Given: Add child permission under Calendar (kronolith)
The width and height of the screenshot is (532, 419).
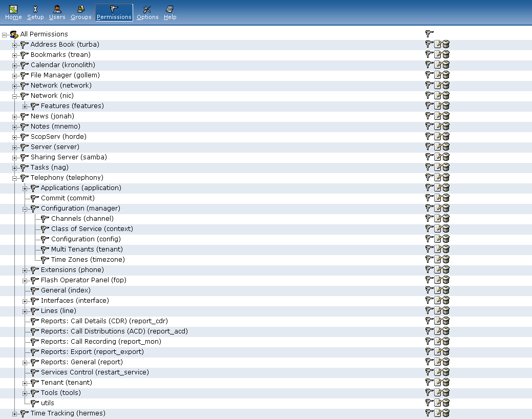Looking at the screenshot, I should coord(429,65).
